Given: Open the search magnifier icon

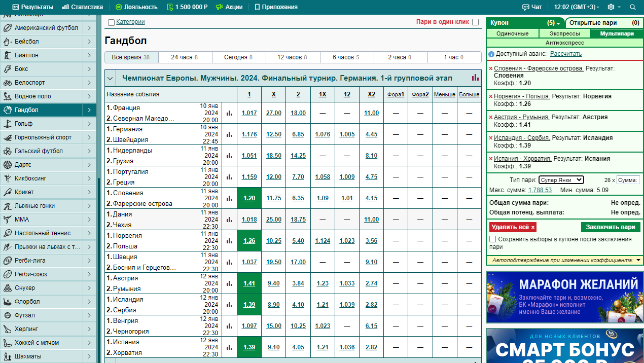Looking at the screenshot, I should 632,7.
